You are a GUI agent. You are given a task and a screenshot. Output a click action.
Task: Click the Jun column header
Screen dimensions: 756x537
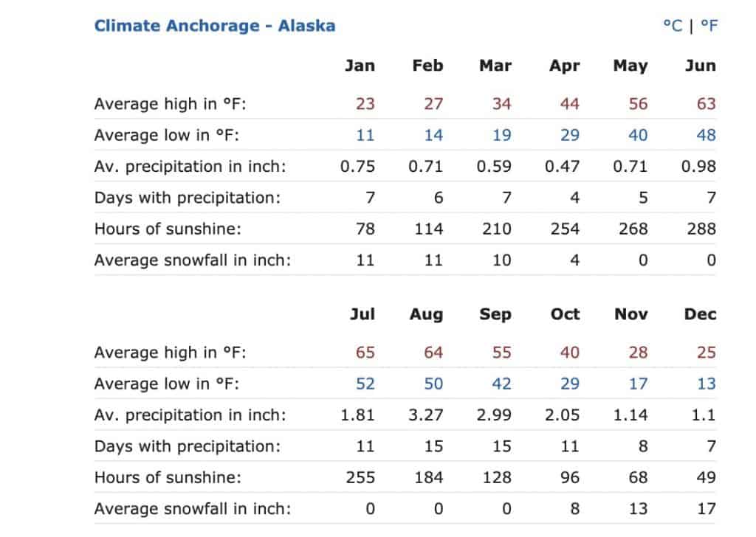[x=700, y=66]
